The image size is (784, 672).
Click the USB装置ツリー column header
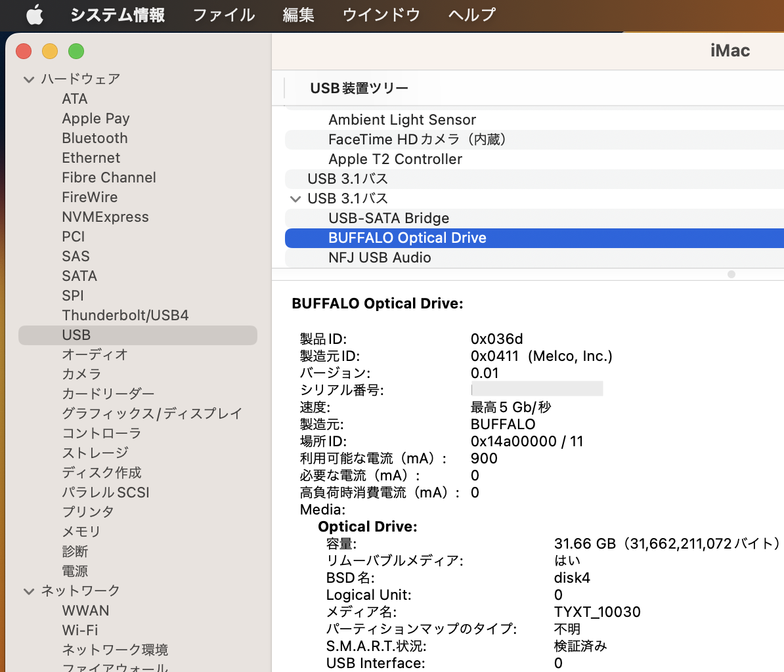click(x=359, y=89)
